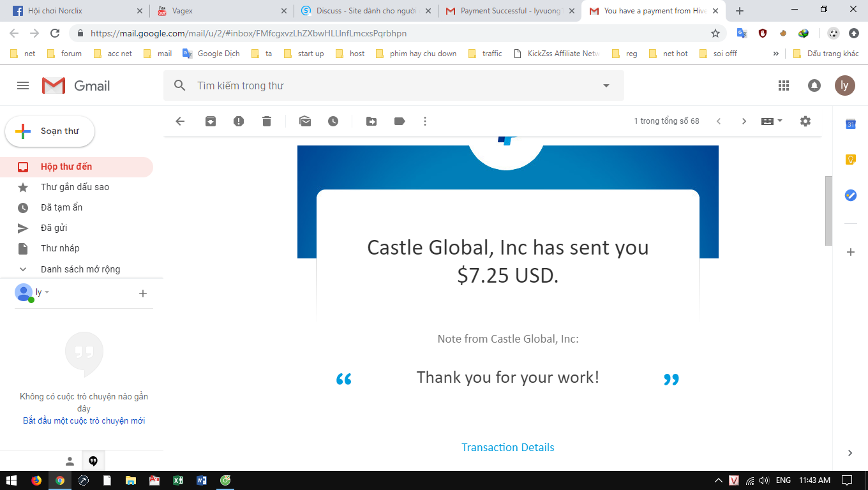The width and height of the screenshot is (868, 490).
Task: Open the 'Google Dịch' bookmark
Action: point(211,54)
